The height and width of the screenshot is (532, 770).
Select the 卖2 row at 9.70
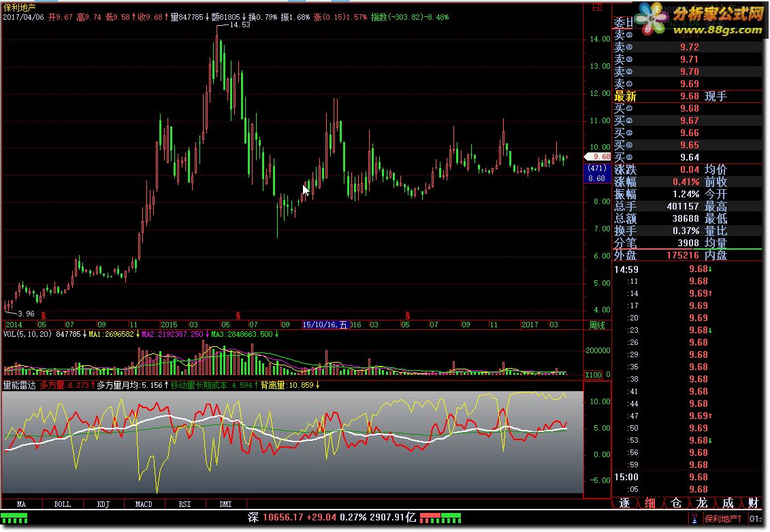click(x=688, y=71)
